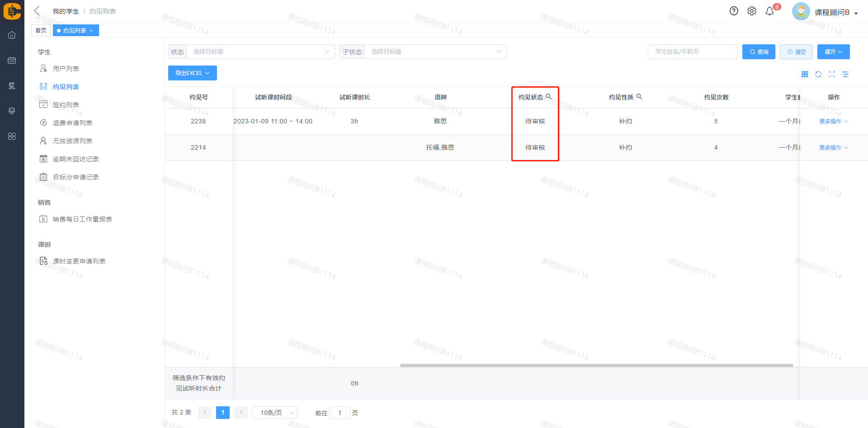The image size is (868, 428).
Task: Click the grid view icon above table
Action: [805, 74]
